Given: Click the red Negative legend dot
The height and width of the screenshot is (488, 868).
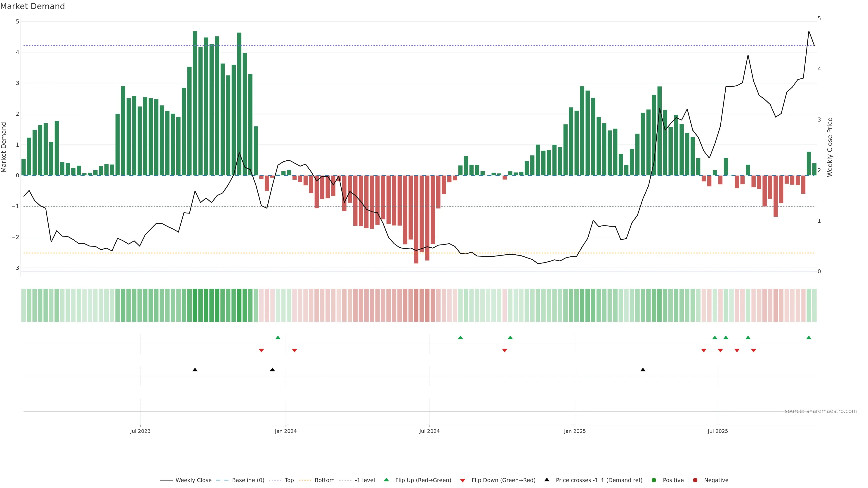Looking at the screenshot, I should click(x=695, y=480).
